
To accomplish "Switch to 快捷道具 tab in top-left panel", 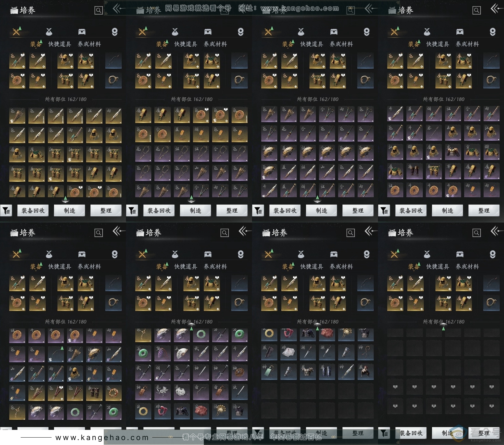I will 60,44.
